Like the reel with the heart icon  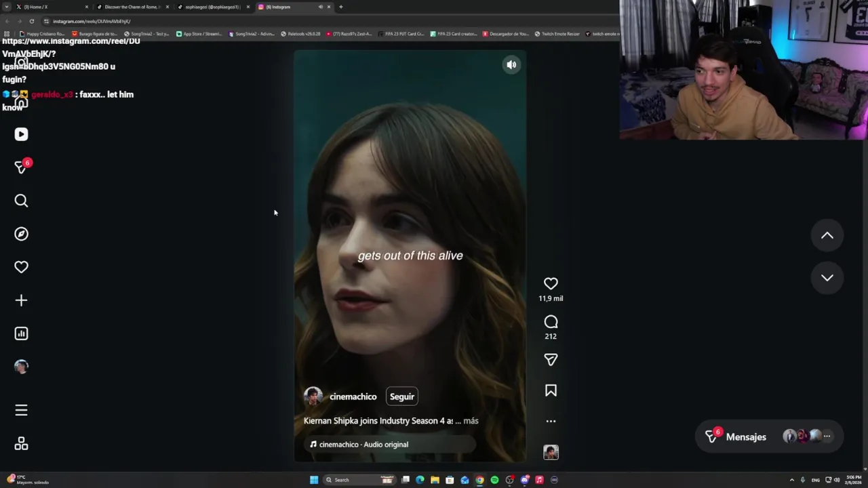pos(551,283)
